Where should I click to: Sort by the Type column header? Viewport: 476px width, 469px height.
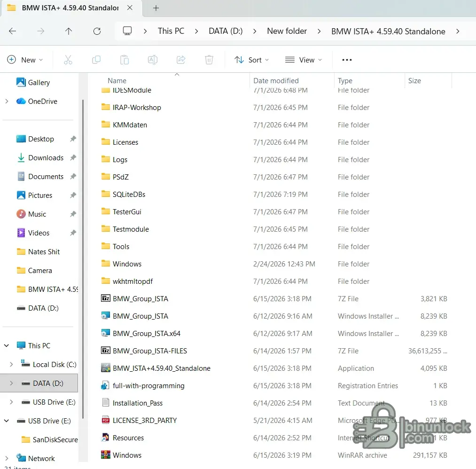(x=345, y=81)
